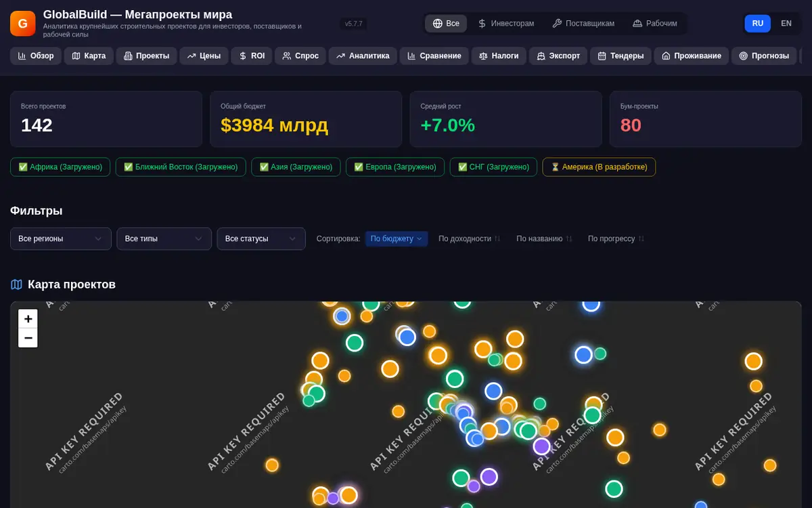
Task: Click the Всего проектов 142 card
Action: (106, 119)
